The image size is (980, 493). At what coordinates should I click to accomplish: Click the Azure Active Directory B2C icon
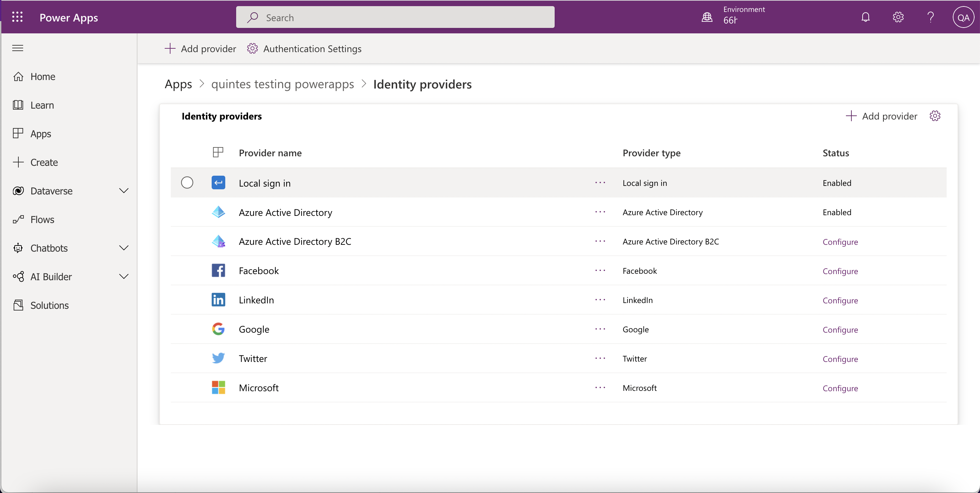point(218,241)
